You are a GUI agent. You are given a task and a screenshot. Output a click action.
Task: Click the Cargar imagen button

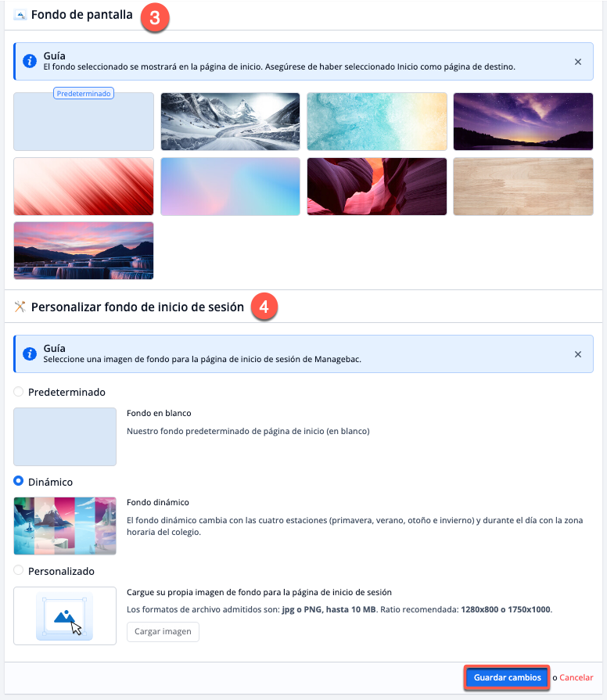pyautogui.click(x=163, y=632)
